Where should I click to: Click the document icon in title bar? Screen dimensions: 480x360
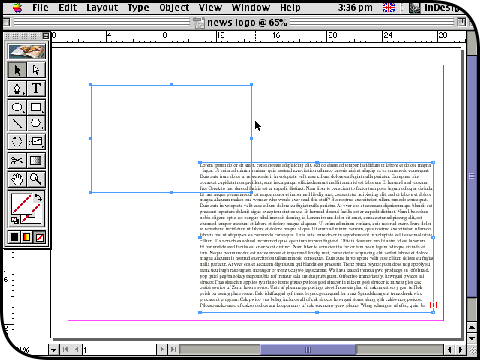(199, 23)
